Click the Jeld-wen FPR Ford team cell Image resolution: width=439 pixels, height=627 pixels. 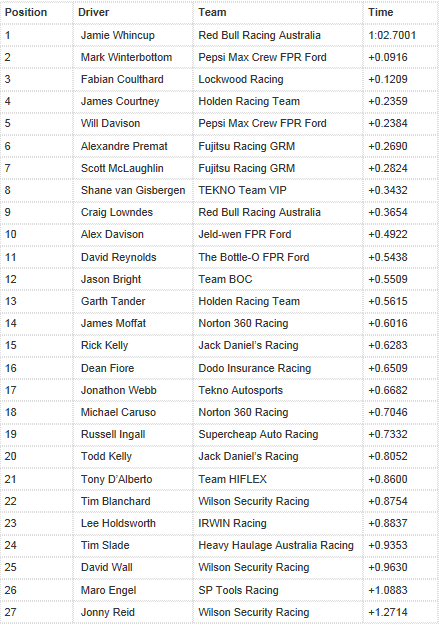click(245, 234)
